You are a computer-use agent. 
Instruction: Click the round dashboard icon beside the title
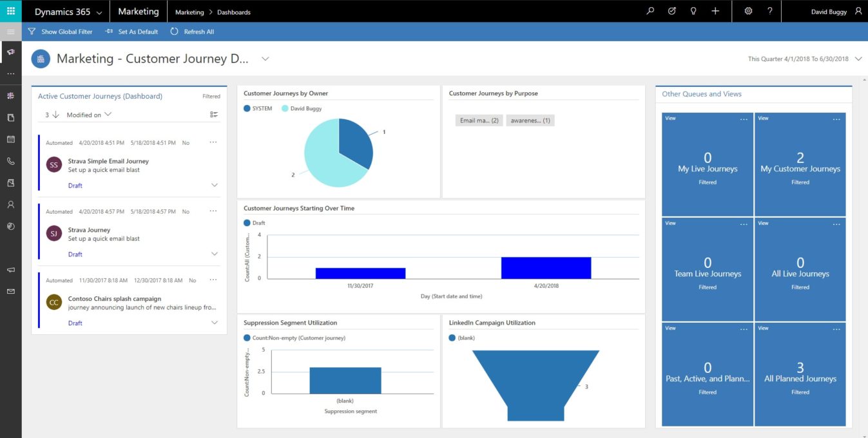tap(41, 59)
